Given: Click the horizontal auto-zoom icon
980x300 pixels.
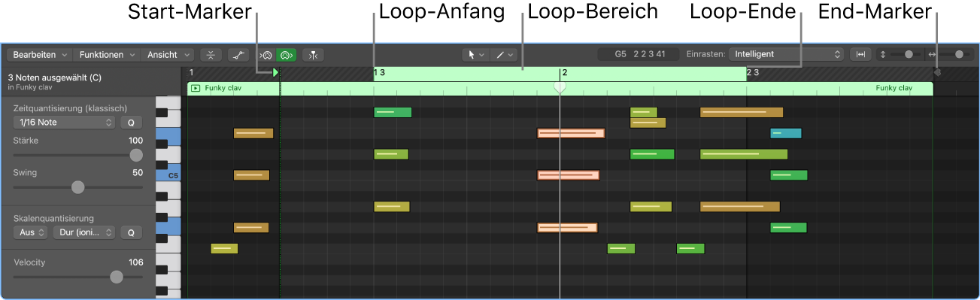Looking at the screenshot, I should click(x=860, y=54).
